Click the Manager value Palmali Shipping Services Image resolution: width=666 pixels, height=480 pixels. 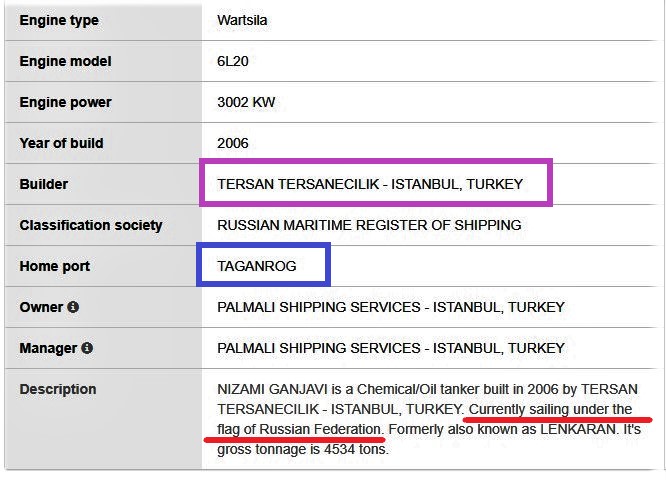click(391, 348)
